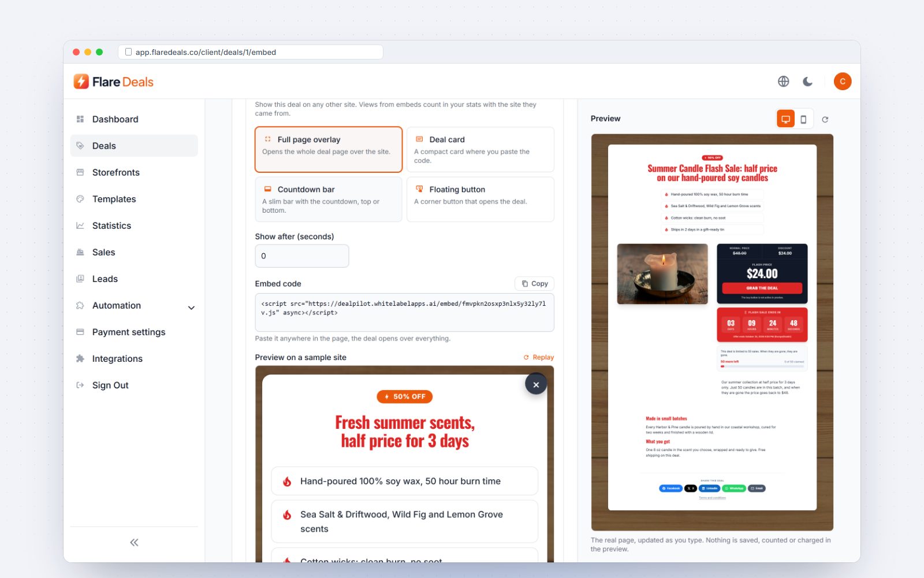Collapse the sidebar with double chevron

[134, 542]
